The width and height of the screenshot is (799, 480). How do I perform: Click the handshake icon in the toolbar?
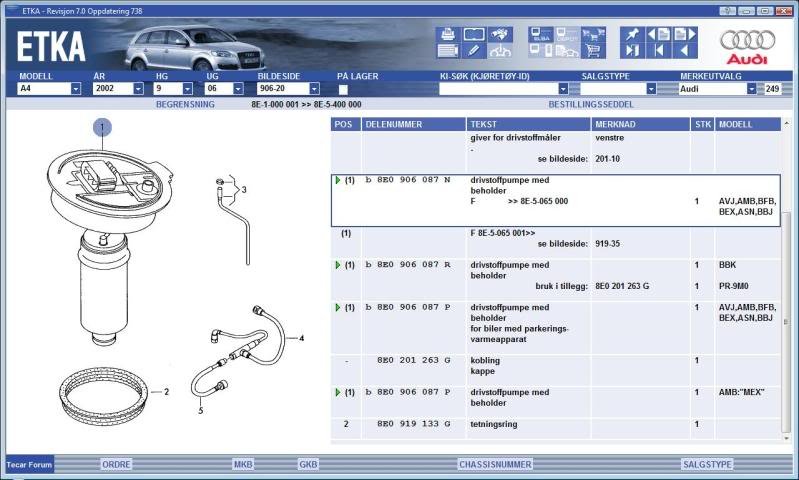coord(500,33)
